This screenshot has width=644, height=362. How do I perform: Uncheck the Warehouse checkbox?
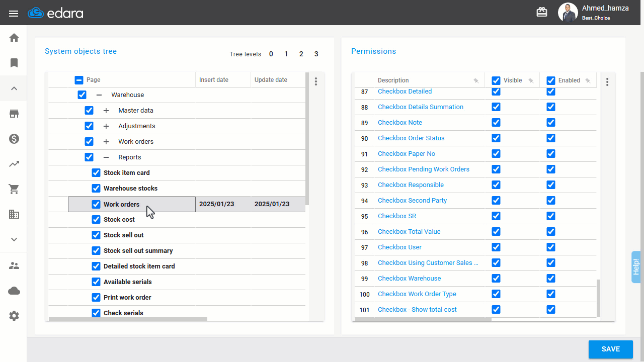(82, 95)
